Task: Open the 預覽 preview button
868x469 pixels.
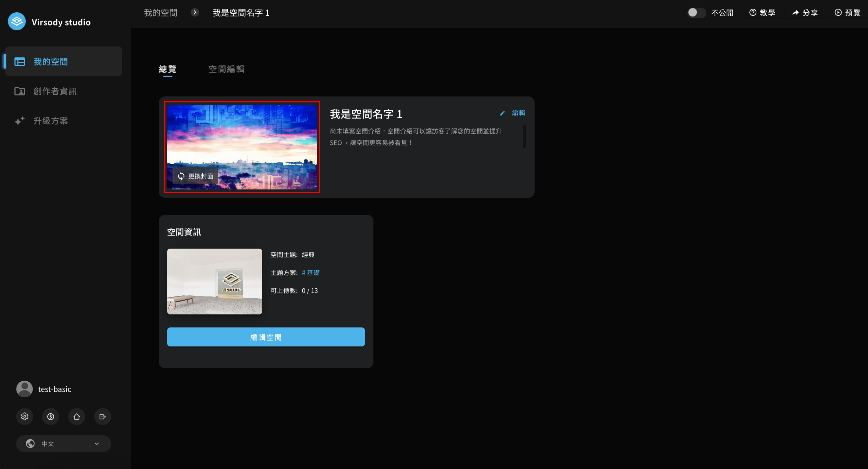Action: [x=847, y=12]
